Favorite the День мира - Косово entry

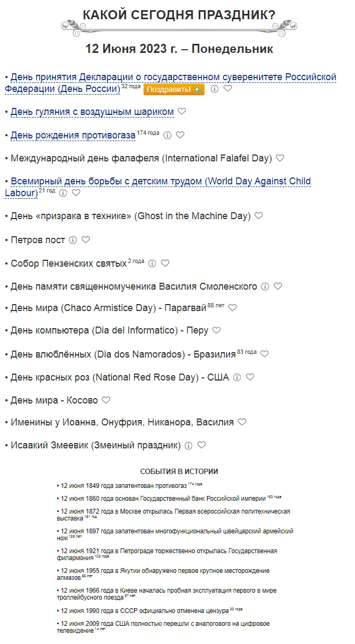[x=106, y=400]
